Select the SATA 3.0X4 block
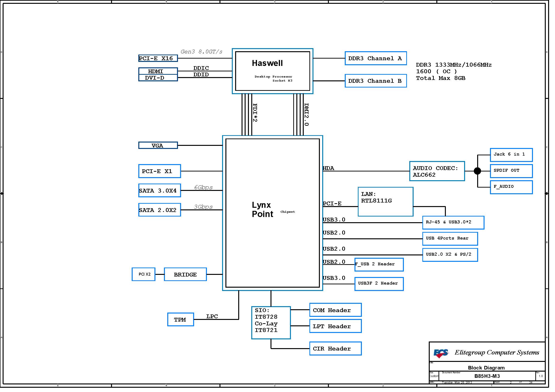Screen dimensions: 555x392 click(x=159, y=191)
